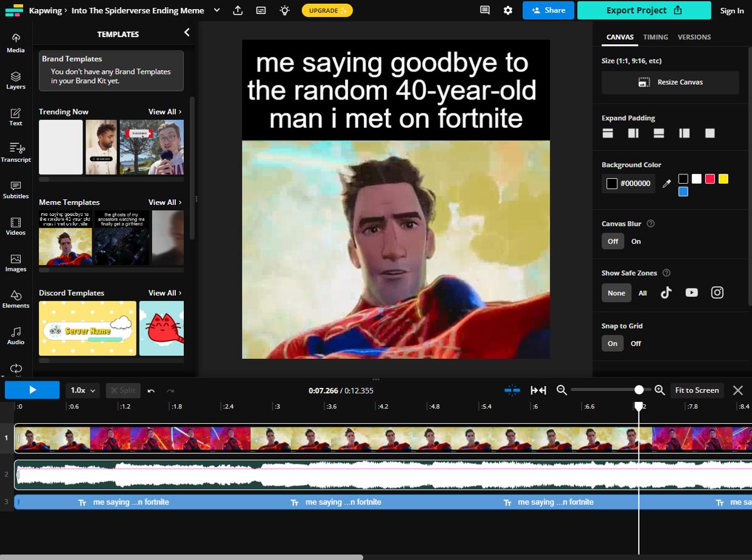Show Instagram safe zone

click(717, 293)
